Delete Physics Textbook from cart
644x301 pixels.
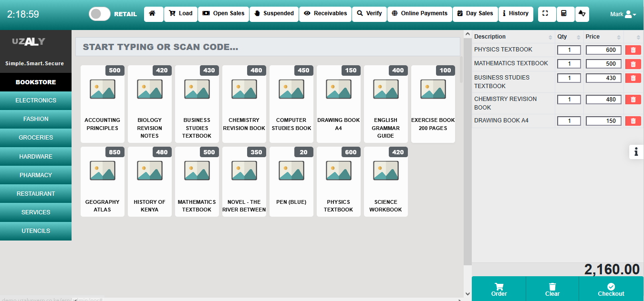[x=633, y=50]
